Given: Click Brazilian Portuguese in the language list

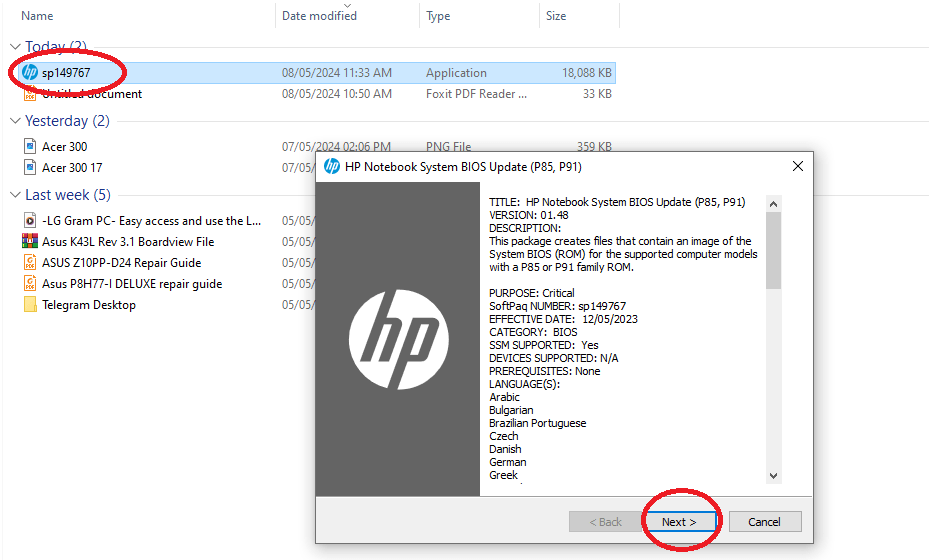Looking at the screenshot, I should pos(537,423).
